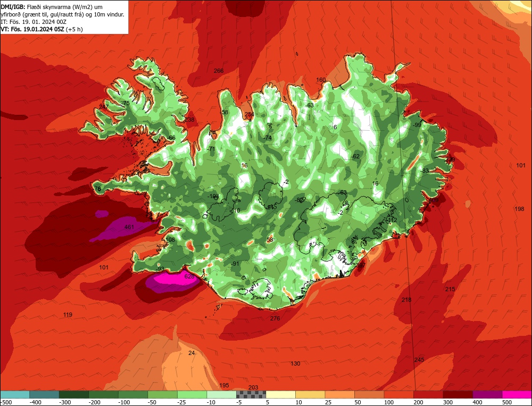This screenshot has width=532, height=406.
Task: Click the 130 flux value
Action: (295, 363)
